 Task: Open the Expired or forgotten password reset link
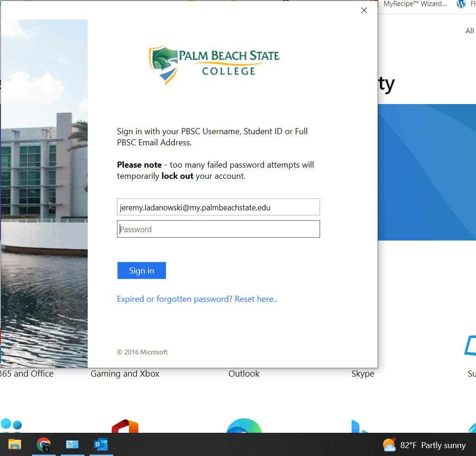pos(197,299)
